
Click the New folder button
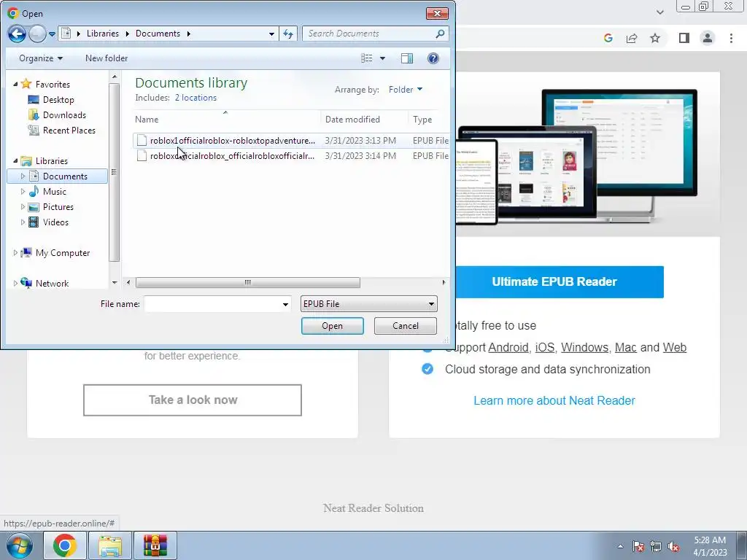pyautogui.click(x=107, y=58)
